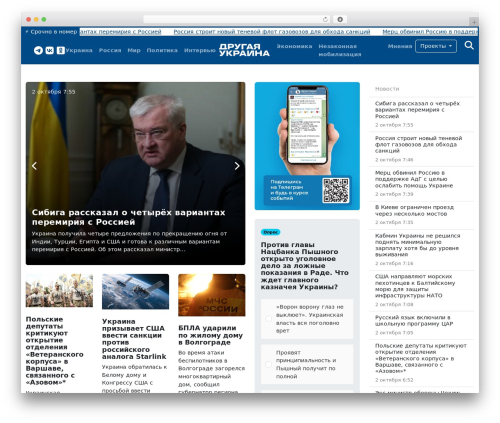500x423 pixels.
Task: Click the browser extension icon beside address bar
Action: [x=340, y=19]
